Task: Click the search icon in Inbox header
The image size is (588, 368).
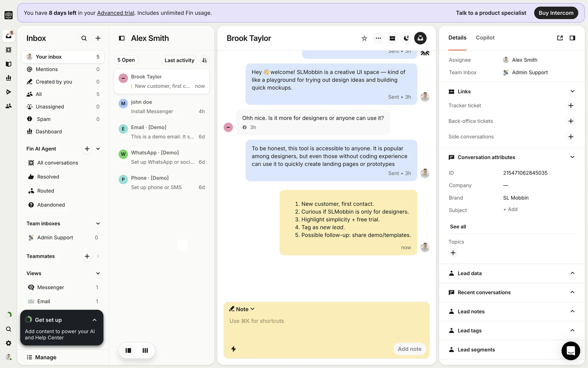Action: [84, 38]
